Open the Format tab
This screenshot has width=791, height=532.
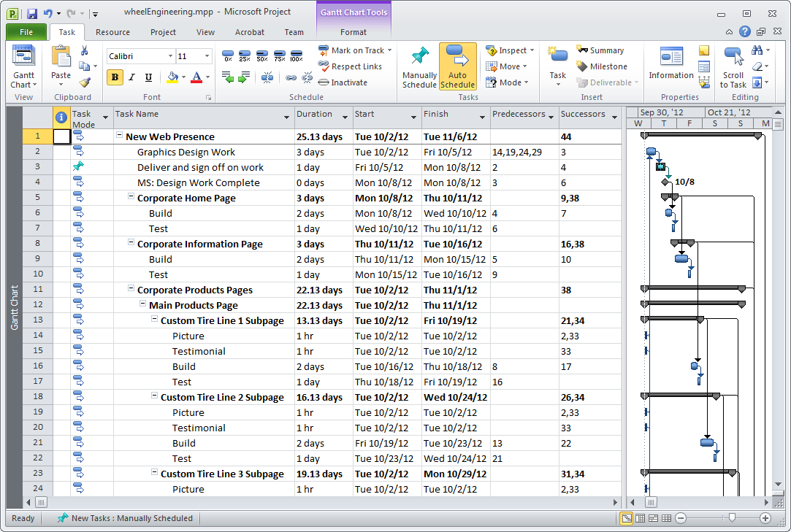353,32
